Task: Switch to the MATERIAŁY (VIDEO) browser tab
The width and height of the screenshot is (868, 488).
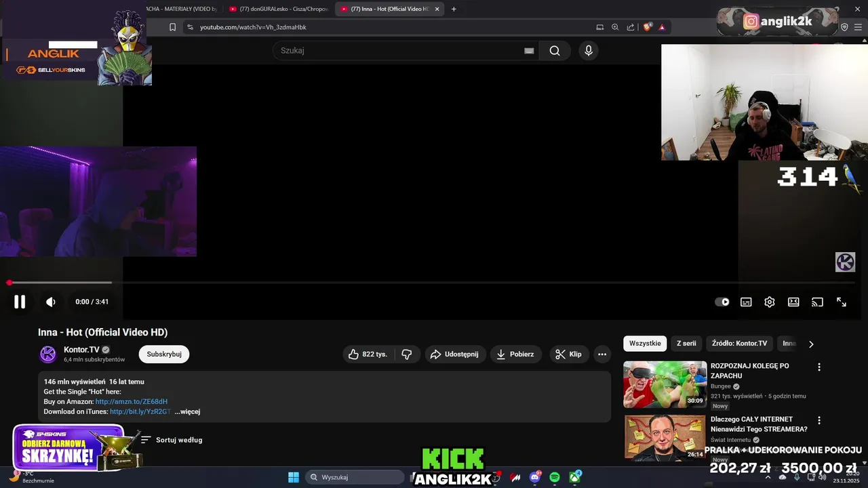Action: [x=181, y=9]
